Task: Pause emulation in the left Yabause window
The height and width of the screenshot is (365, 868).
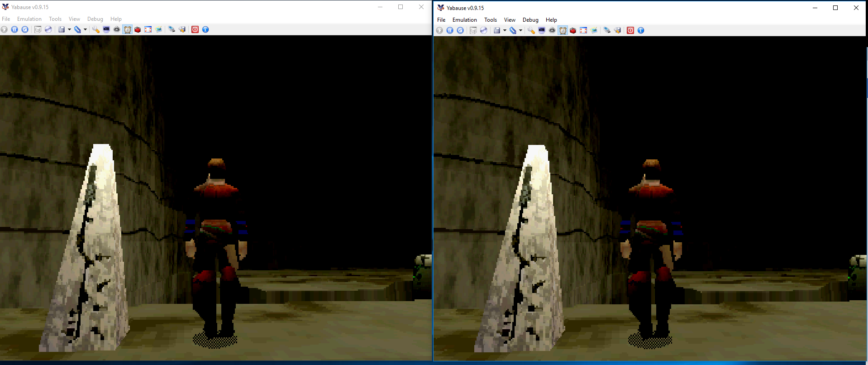Action: (x=14, y=29)
